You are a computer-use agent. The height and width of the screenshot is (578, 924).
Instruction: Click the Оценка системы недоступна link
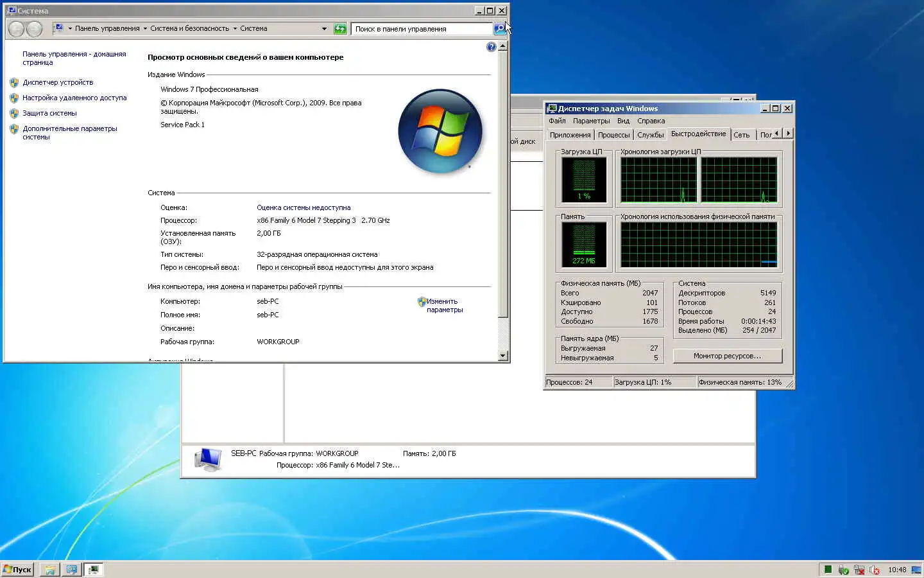[304, 207]
